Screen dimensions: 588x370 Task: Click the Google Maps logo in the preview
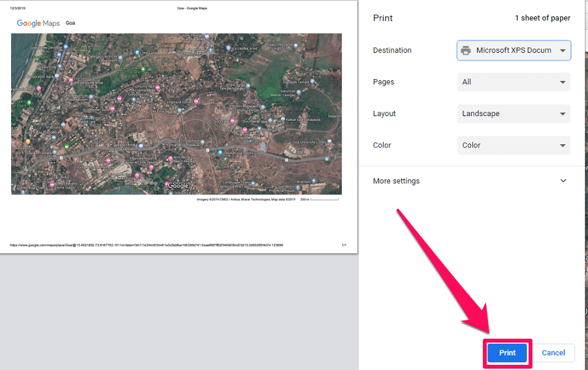click(x=38, y=23)
